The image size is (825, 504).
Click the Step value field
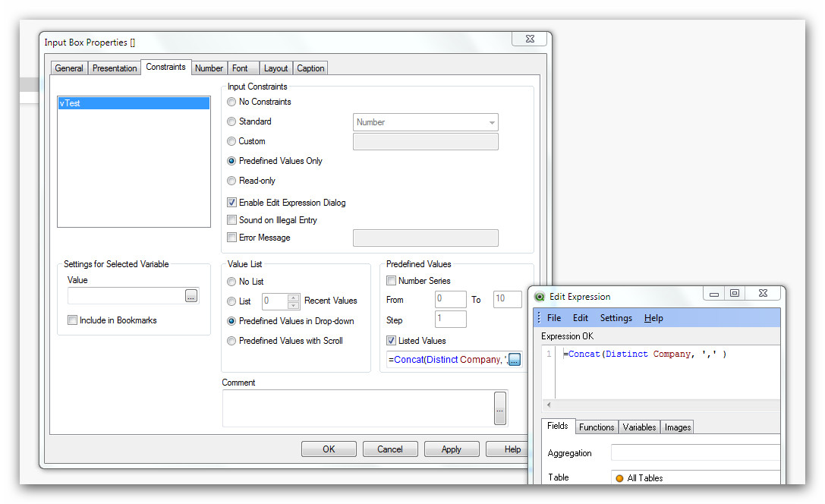click(x=450, y=319)
